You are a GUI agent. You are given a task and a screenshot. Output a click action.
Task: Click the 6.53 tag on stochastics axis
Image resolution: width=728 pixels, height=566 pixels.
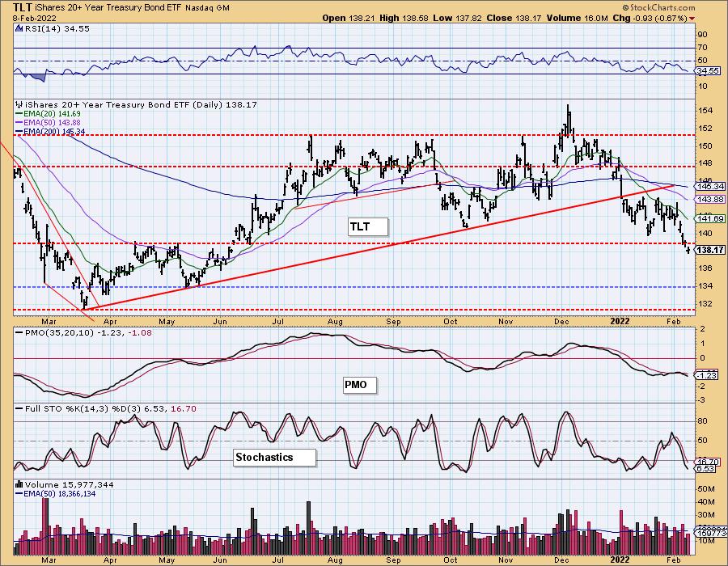coord(705,469)
